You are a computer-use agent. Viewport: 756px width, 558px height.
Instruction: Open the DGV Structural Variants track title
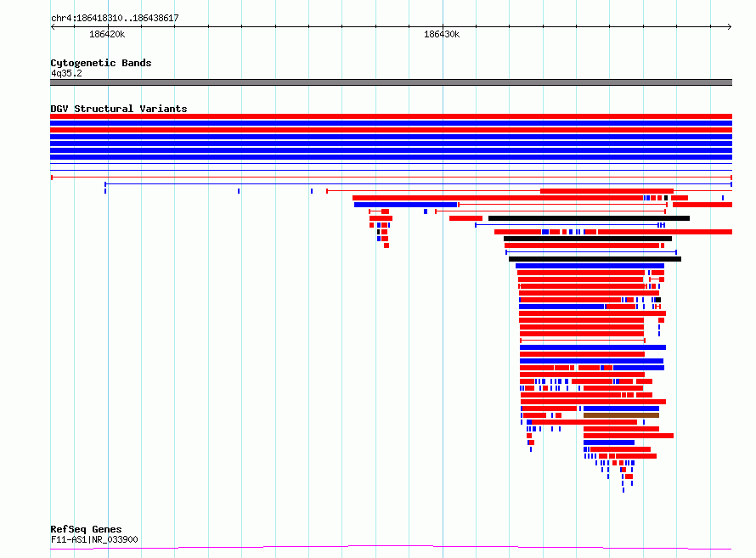click(119, 109)
